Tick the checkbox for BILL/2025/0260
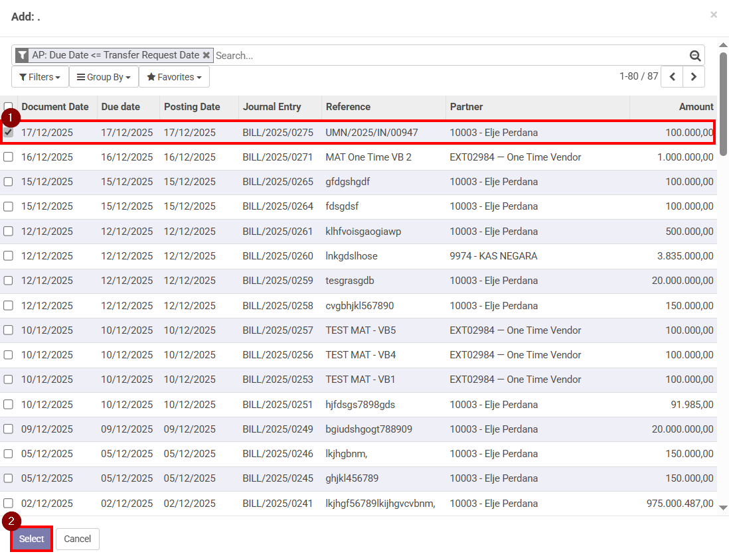The image size is (729, 560). [9, 256]
